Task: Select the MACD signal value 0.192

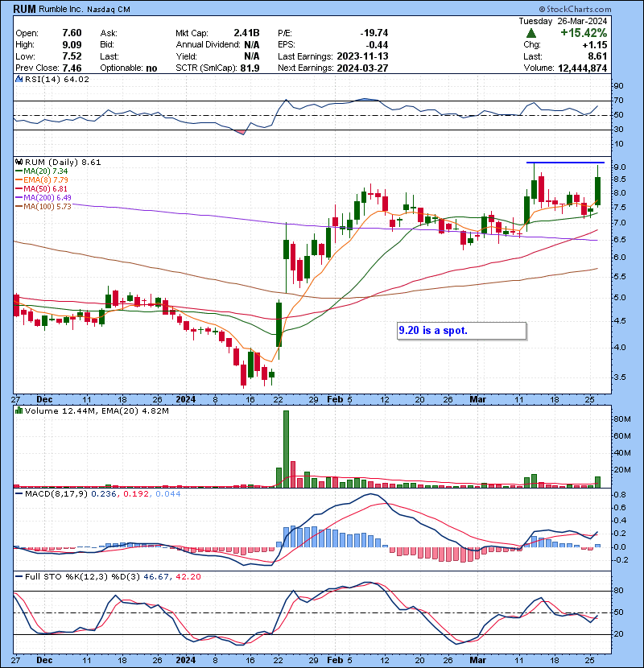Action: (136, 493)
